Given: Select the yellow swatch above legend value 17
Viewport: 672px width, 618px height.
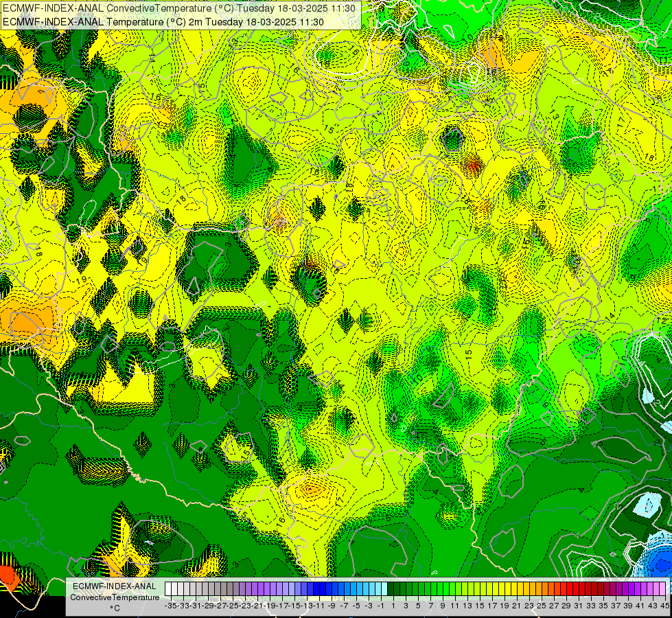Looking at the screenshot, I should pos(489,589).
